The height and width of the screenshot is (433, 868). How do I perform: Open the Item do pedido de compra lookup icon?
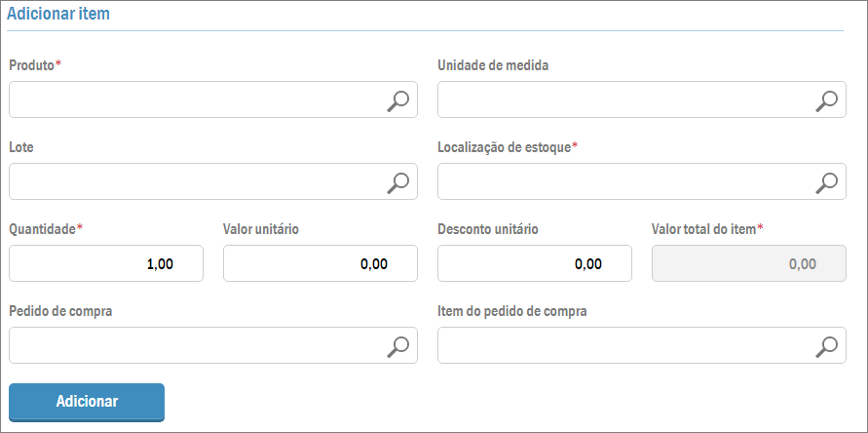click(826, 346)
